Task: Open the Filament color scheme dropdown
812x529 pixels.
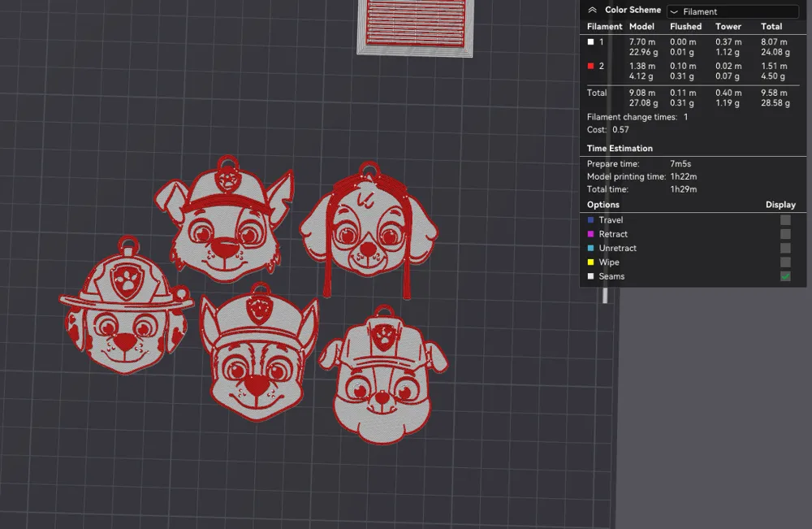Action: 732,11
